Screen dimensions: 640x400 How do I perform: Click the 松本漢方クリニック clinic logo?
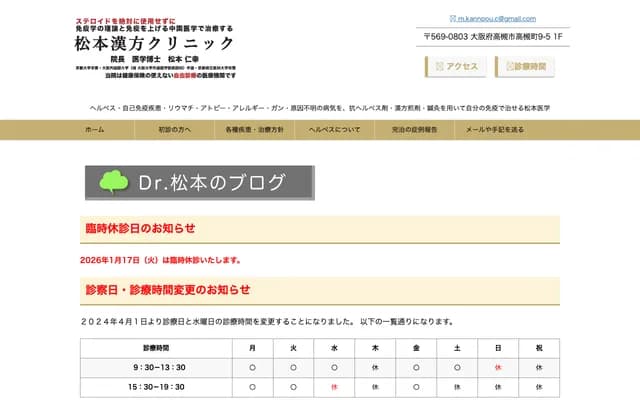pyautogui.click(x=155, y=43)
